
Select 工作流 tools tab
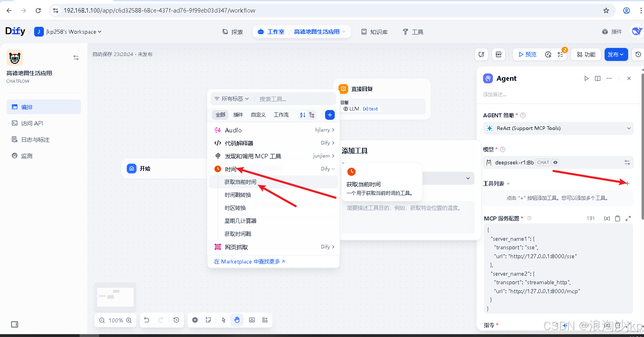281,115
